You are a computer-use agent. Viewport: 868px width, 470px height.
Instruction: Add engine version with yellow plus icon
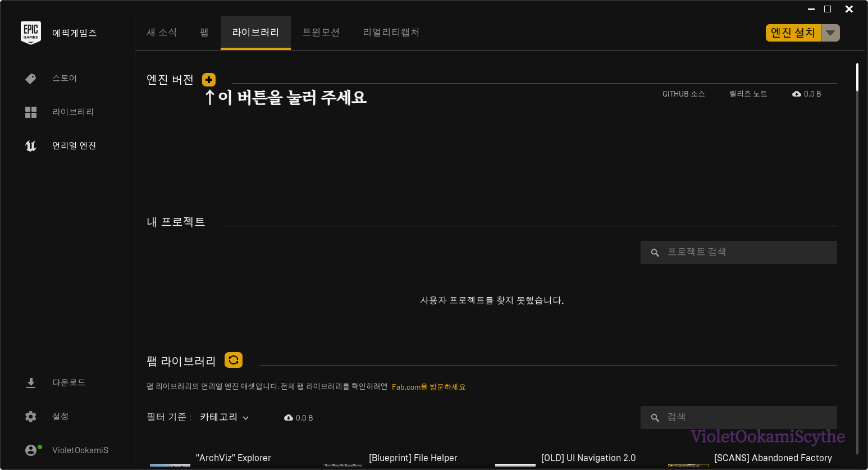pos(209,80)
